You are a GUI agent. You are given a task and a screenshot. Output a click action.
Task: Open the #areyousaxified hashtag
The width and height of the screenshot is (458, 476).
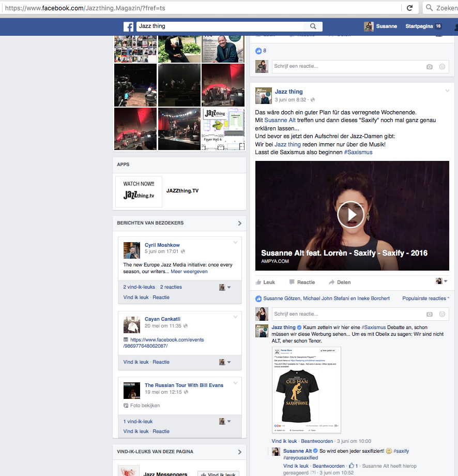(300, 458)
